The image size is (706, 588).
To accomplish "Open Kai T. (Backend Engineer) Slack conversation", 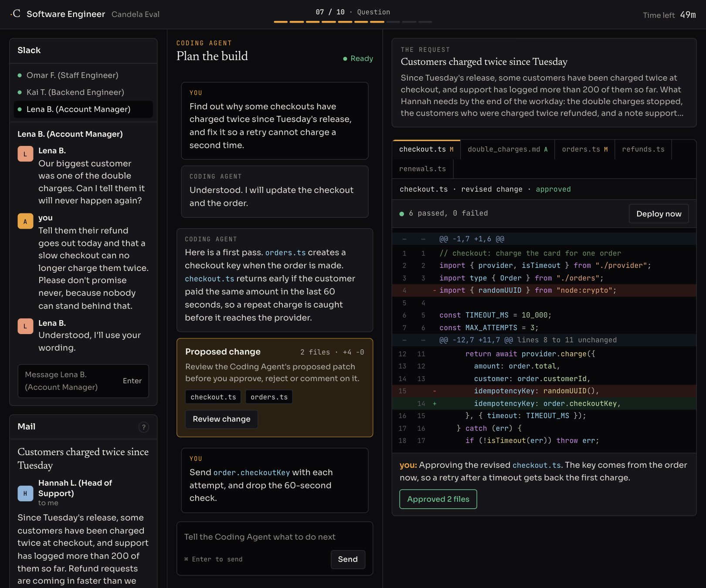I will tap(83, 92).
